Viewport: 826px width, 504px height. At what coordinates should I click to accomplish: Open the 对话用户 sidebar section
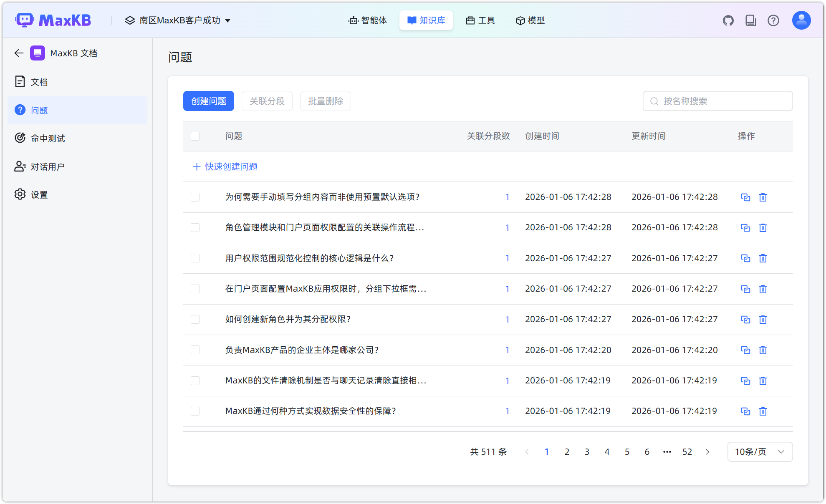click(47, 166)
